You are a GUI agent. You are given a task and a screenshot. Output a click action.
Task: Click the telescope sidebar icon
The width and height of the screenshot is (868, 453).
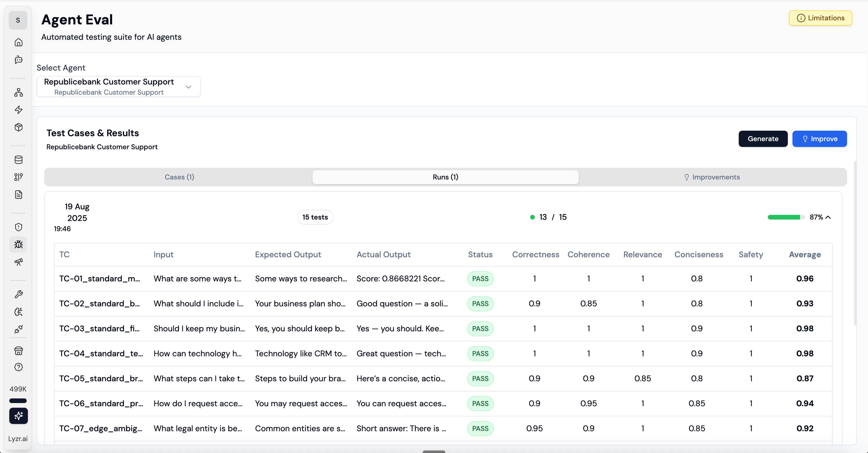(x=19, y=262)
